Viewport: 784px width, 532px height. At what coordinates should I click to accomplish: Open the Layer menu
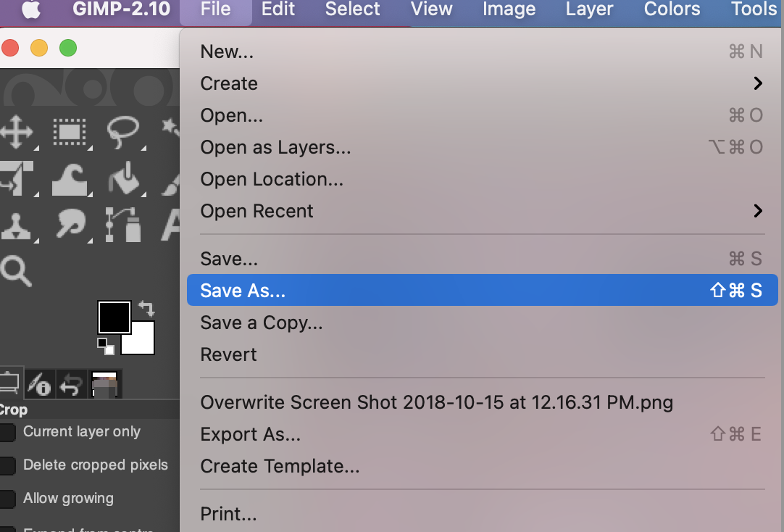pyautogui.click(x=589, y=9)
